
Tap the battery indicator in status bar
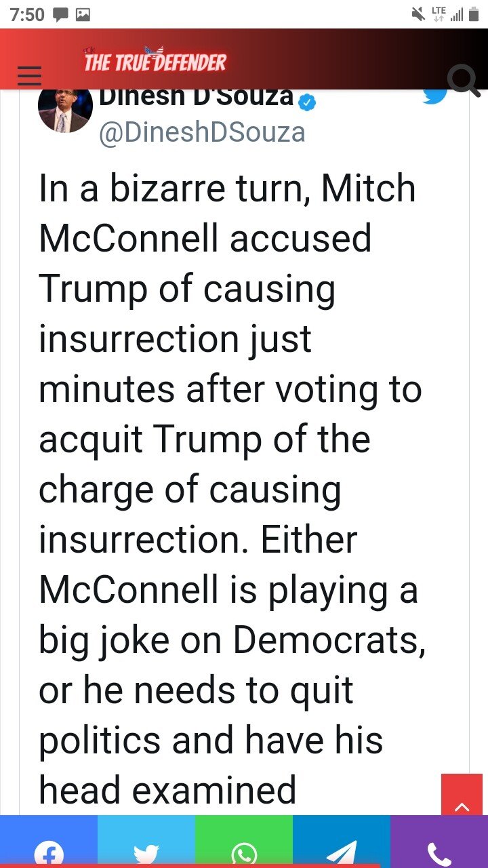pos(473,14)
